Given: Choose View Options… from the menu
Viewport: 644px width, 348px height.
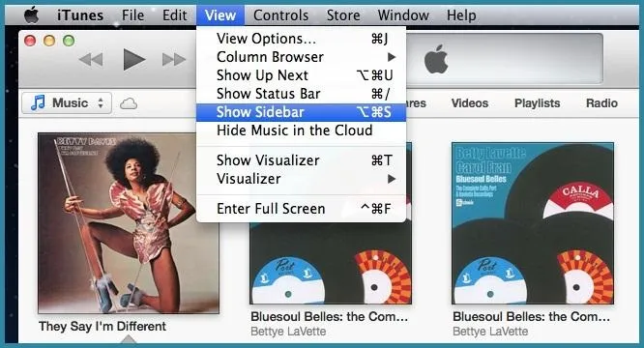Looking at the screenshot, I should point(301,39).
